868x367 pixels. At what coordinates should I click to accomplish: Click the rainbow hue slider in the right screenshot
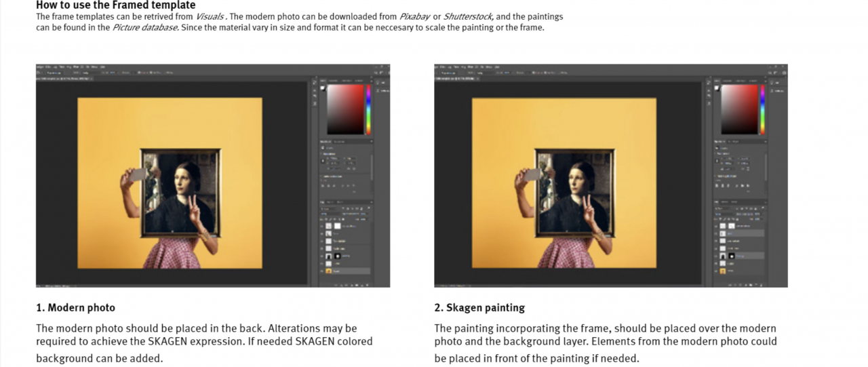pos(762,109)
